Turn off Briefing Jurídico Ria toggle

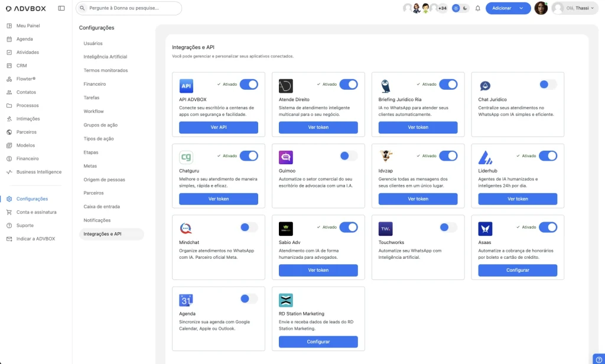tap(448, 84)
